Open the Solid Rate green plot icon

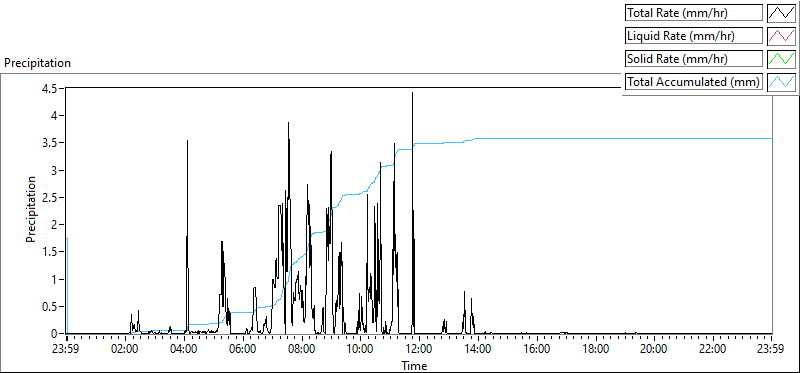[782, 59]
